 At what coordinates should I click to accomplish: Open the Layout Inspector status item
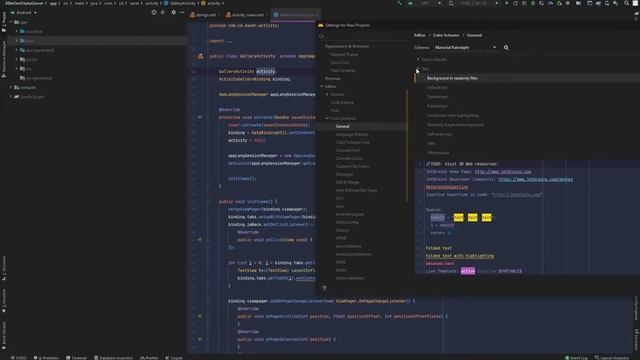pyautogui.click(x=612, y=358)
